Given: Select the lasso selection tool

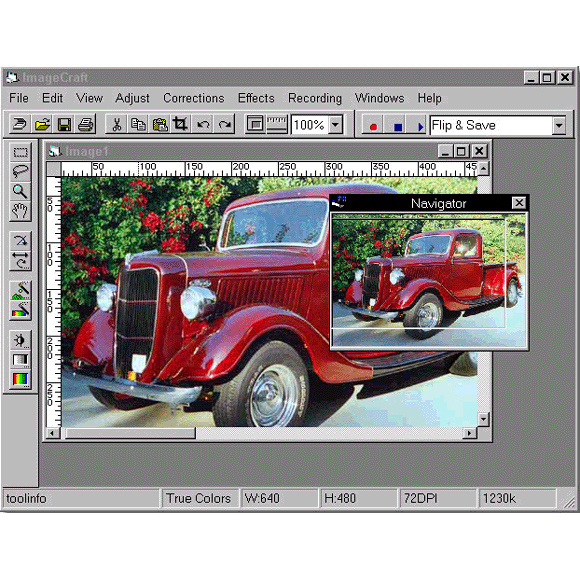Looking at the screenshot, I should pos(20,171).
